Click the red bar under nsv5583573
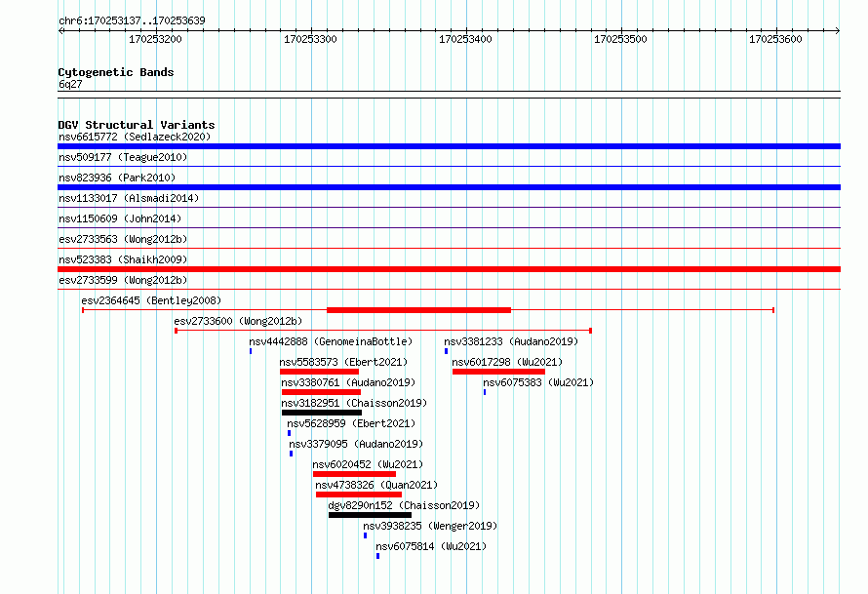This screenshot has width=868, height=594. pyautogui.click(x=320, y=372)
